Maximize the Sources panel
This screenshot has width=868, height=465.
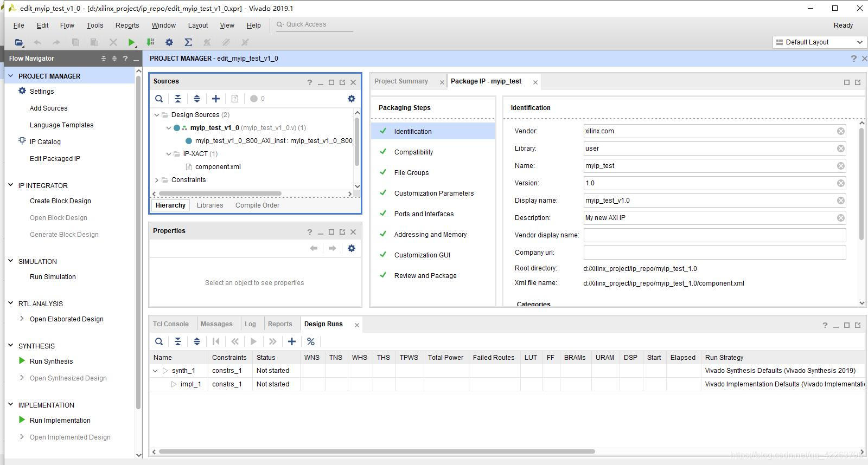click(x=331, y=82)
